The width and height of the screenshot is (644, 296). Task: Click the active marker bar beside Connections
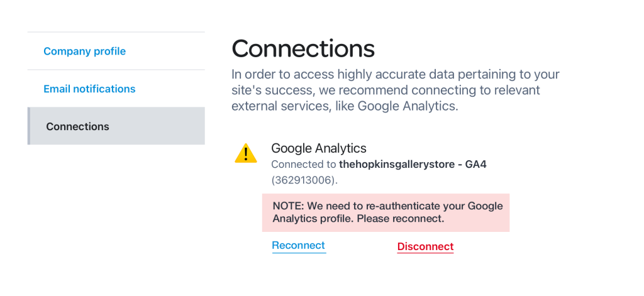29,126
